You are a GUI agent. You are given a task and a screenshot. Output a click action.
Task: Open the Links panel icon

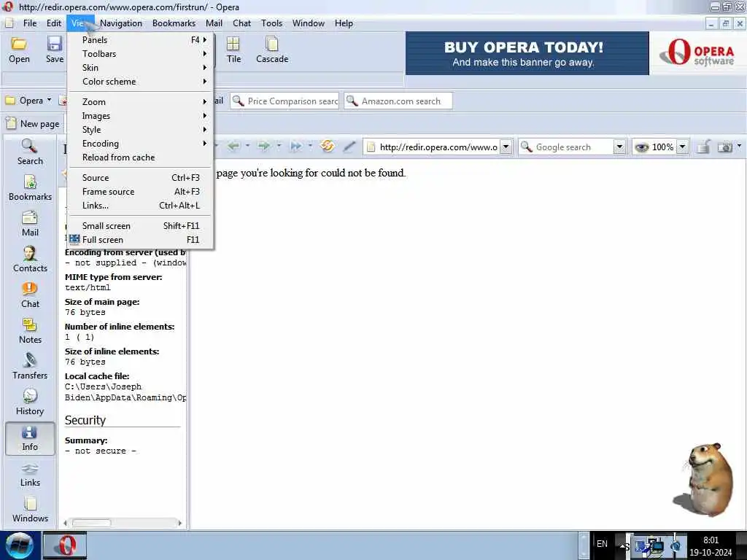pos(30,474)
